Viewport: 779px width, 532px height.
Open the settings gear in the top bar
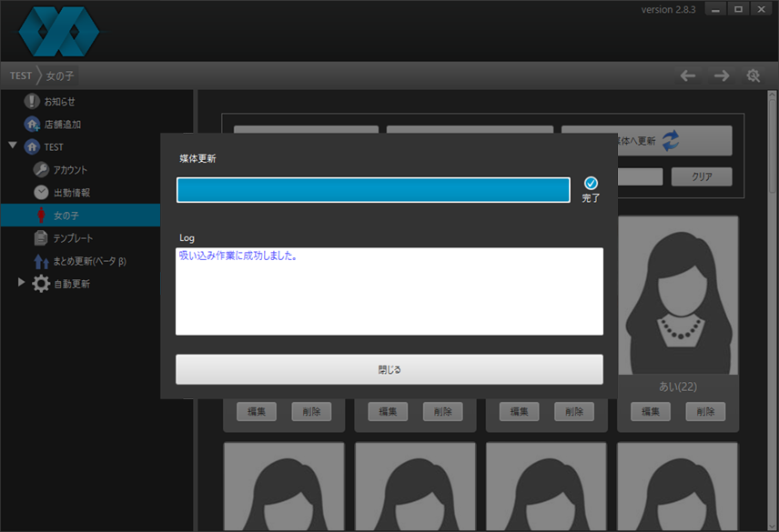pyautogui.click(x=754, y=75)
